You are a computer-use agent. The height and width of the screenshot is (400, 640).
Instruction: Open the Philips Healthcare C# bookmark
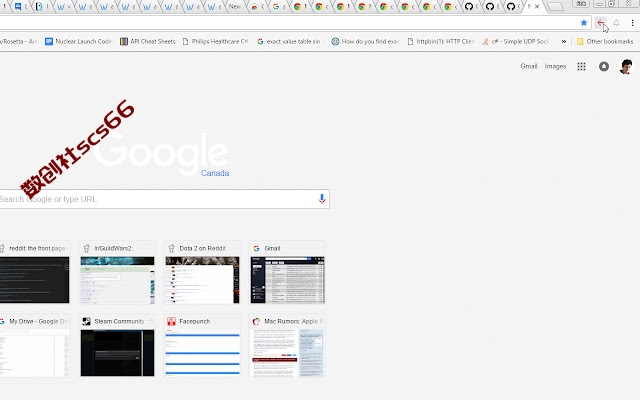tap(215, 41)
